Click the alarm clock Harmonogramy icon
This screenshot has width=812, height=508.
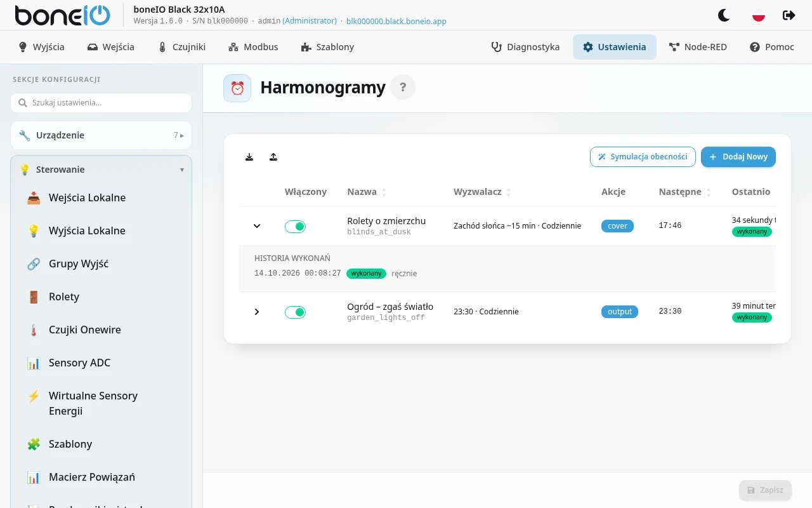coord(237,88)
